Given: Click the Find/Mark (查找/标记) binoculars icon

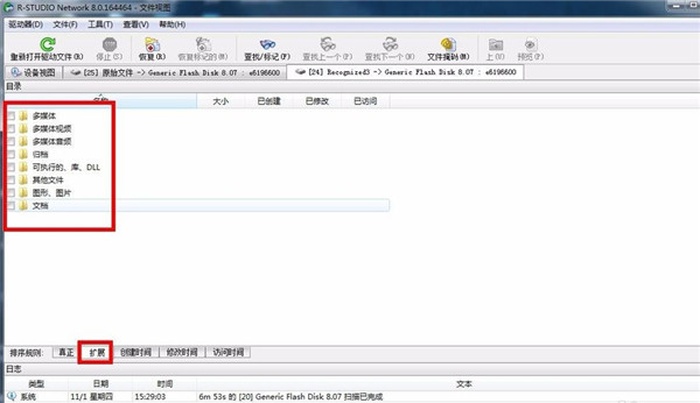Looking at the screenshot, I should point(267,45).
